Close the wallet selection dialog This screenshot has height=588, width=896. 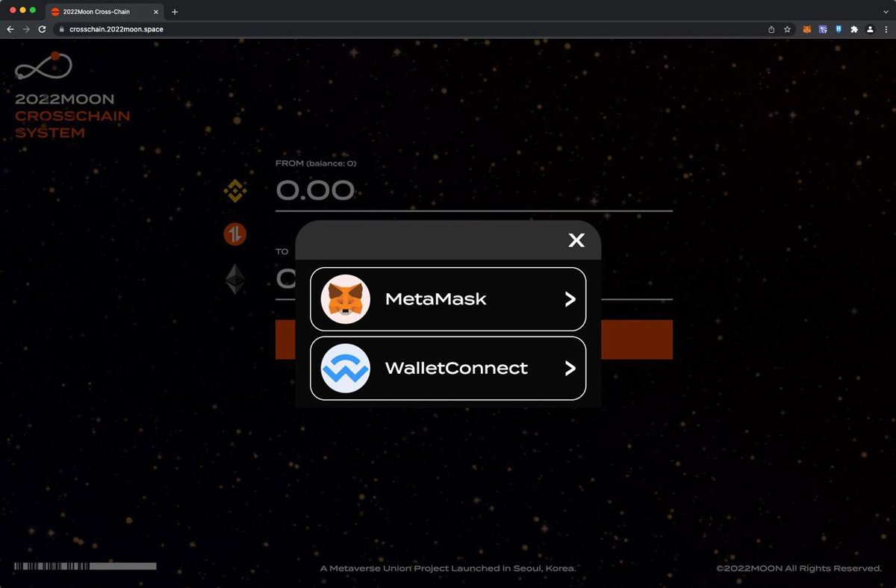click(576, 240)
